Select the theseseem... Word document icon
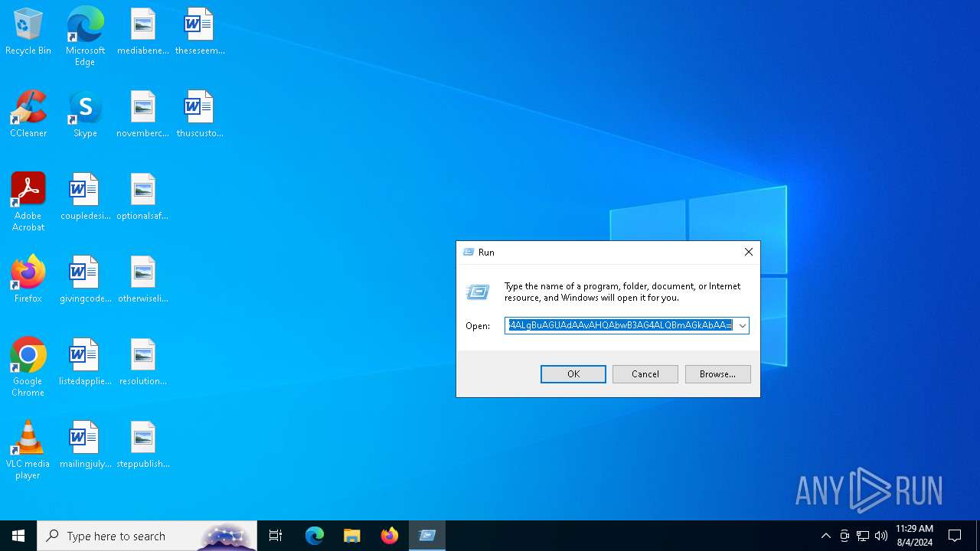The image size is (980, 551). (200, 32)
